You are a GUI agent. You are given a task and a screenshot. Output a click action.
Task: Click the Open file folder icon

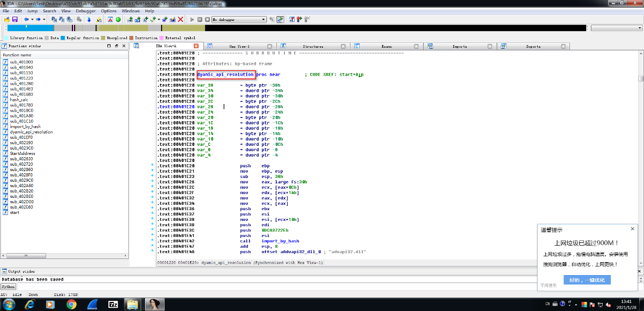pyautogui.click(x=7, y=19)
